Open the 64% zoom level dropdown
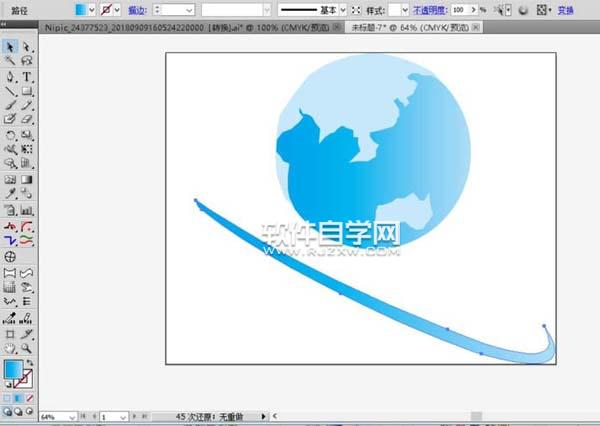This screenshot has width=600, height=426. (x=72, y=417)
